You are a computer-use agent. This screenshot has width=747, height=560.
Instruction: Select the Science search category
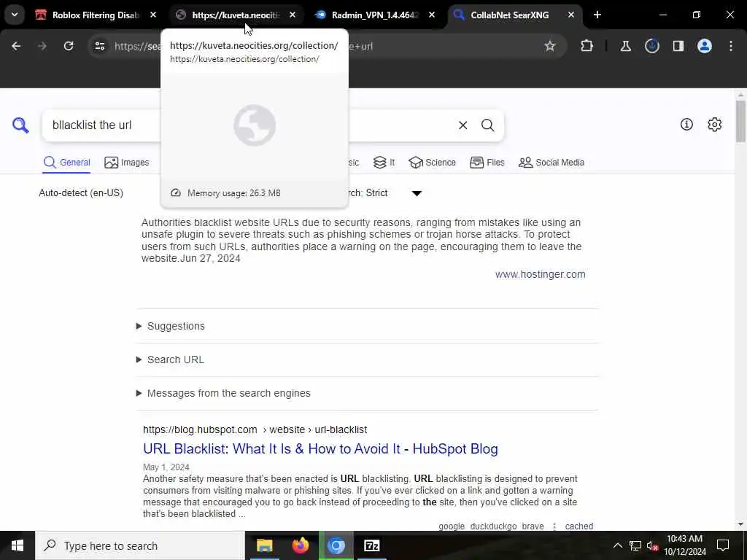click(x=432, y=163)
